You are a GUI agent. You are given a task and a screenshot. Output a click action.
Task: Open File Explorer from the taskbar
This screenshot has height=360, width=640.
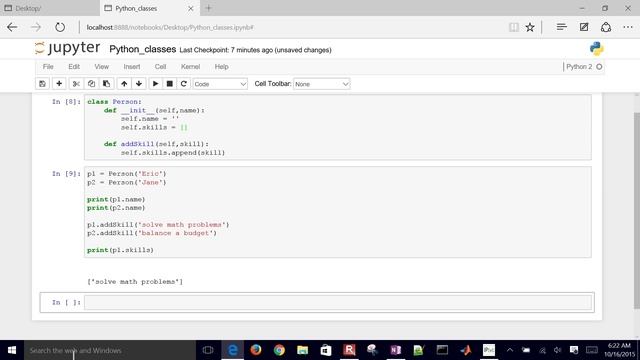[x=302, y=350]
